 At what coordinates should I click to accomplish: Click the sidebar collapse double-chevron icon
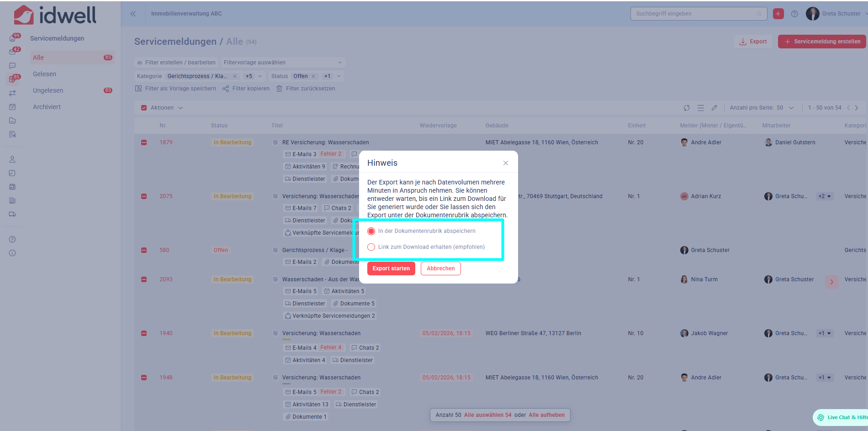tap(133, 14)
